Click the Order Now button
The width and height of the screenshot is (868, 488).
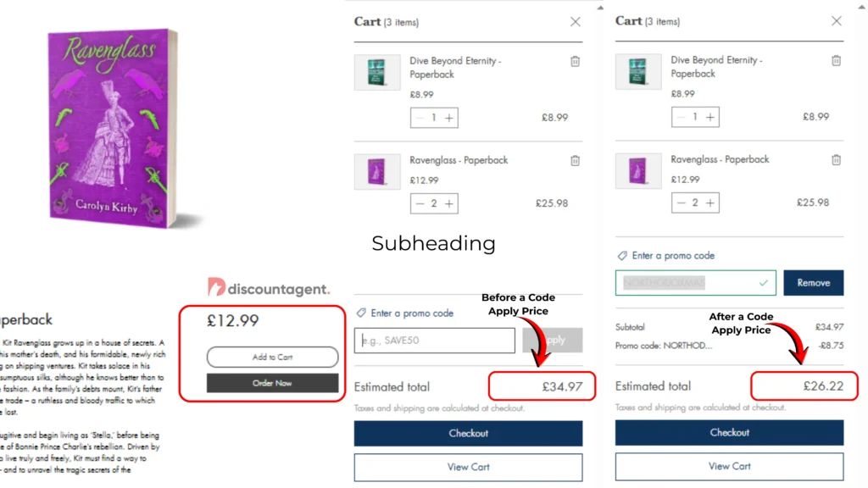tap(272, 383)
